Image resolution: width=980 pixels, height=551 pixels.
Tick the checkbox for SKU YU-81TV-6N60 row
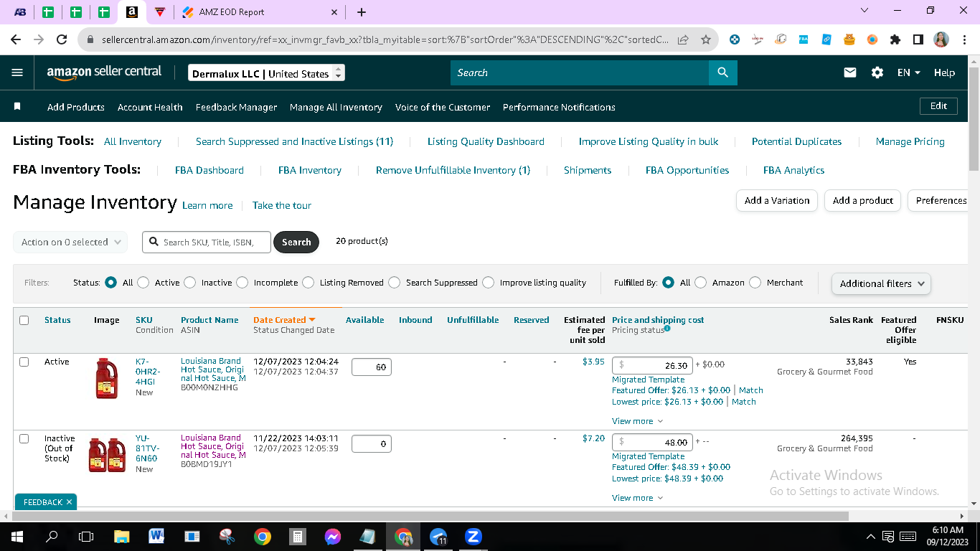coord(24,438)
